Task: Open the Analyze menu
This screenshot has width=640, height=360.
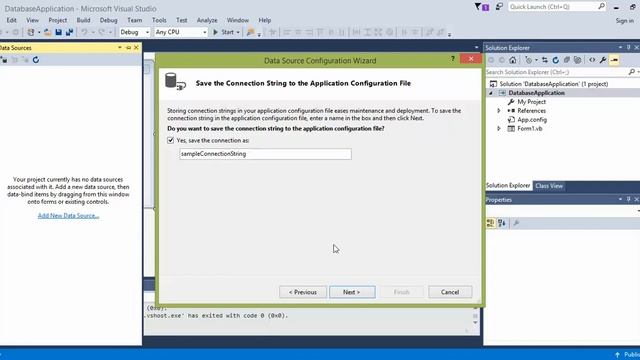Action: click(207, 20)
